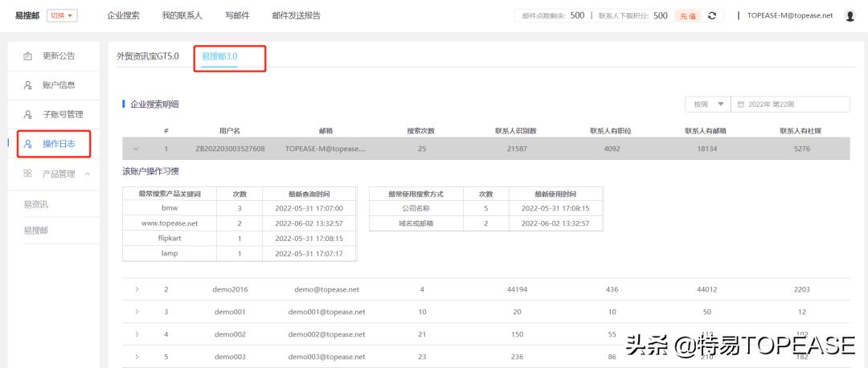The image size is (868, 368).
Task: Click keyword cell www.topease.net
Action: [x=170, y=223]
